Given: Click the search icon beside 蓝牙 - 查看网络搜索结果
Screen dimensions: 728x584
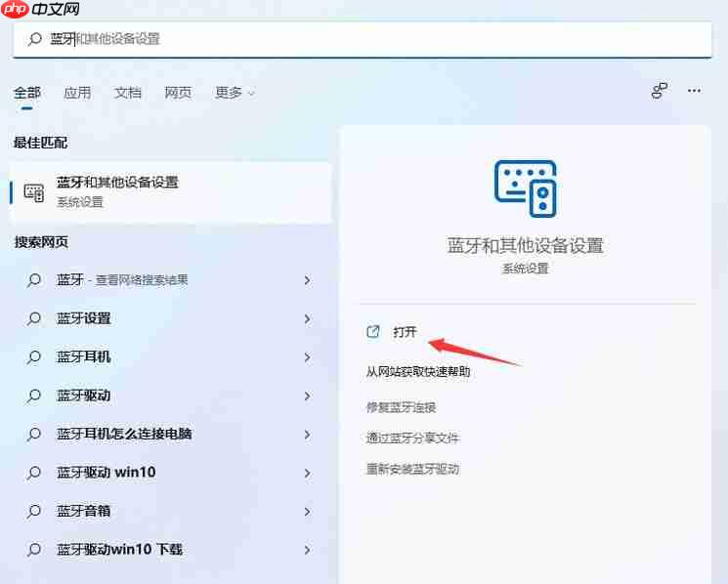Looking at the screenshot, I should 34,280.
